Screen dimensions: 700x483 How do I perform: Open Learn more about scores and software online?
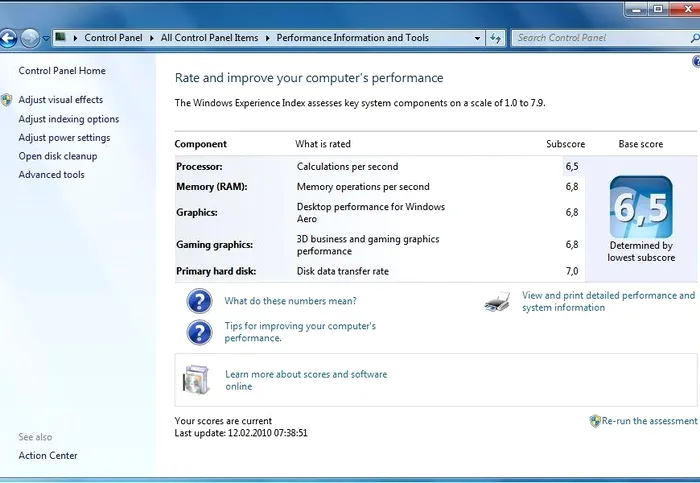click(306, 380)
